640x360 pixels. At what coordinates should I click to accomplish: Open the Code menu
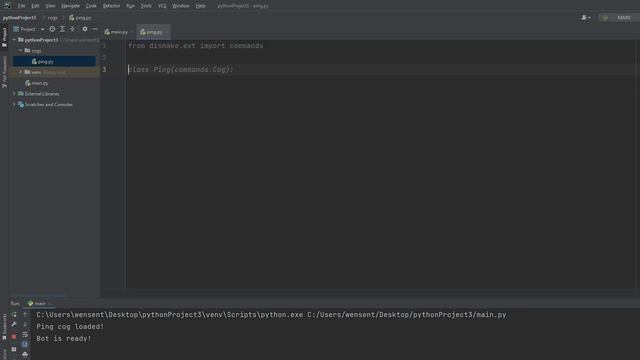(x=91, y=6)
